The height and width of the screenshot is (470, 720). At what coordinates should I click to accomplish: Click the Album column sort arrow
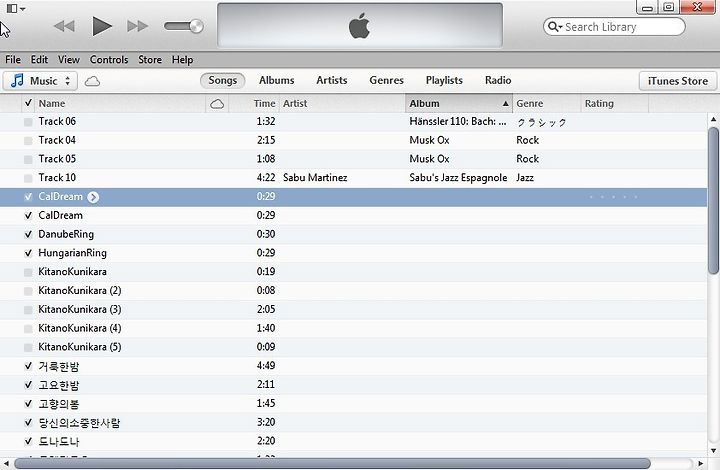pos(505,104)
